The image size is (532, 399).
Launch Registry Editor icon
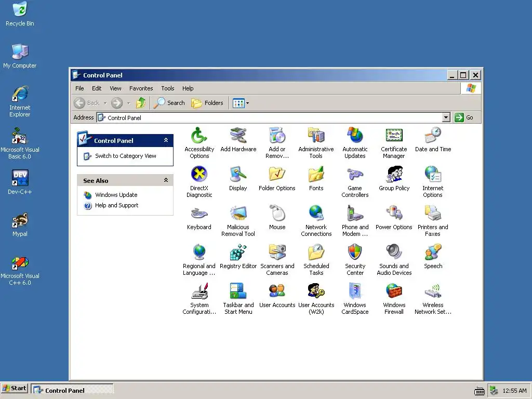238,252
